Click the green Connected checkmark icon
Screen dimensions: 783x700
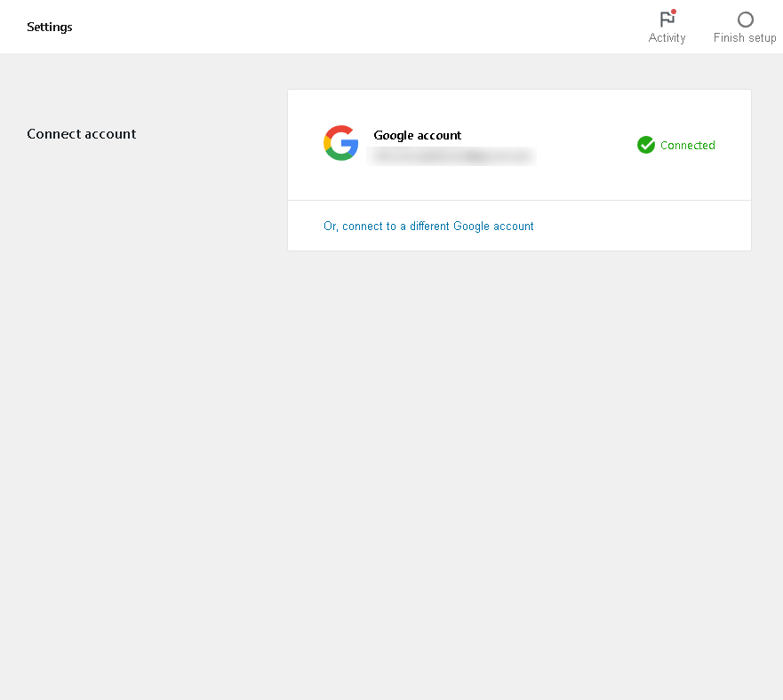pos(645,145)
